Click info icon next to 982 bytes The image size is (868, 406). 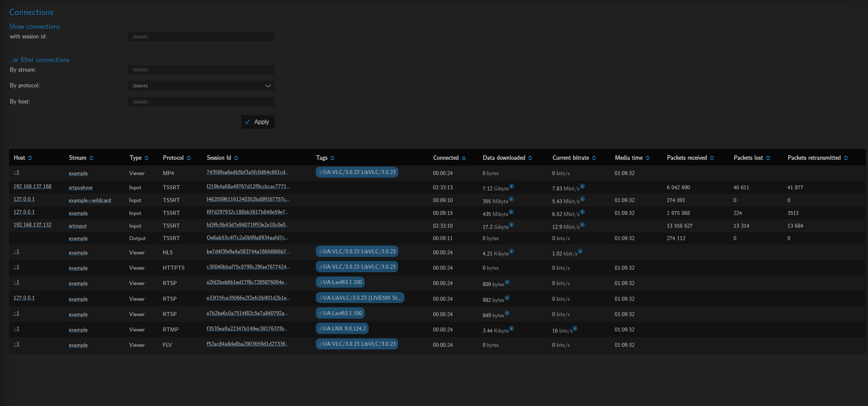pyautogui.click(x=507, y=298)
